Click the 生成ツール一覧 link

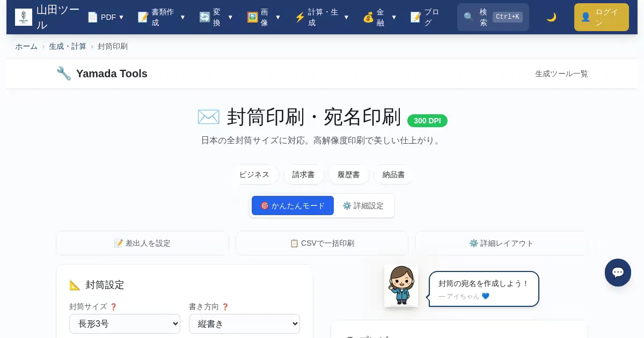tap(561, 74)
